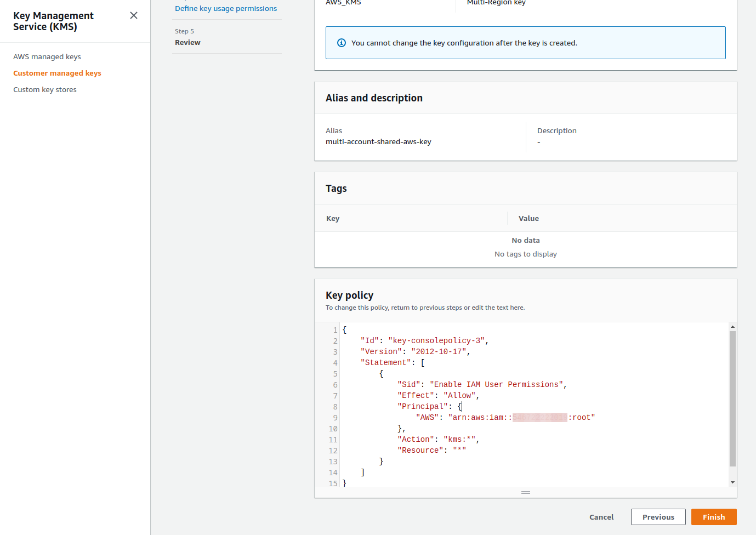Click the Key Management Service (KMS) heading
This screenshot has width=756, height=535.
pos(53,21)
